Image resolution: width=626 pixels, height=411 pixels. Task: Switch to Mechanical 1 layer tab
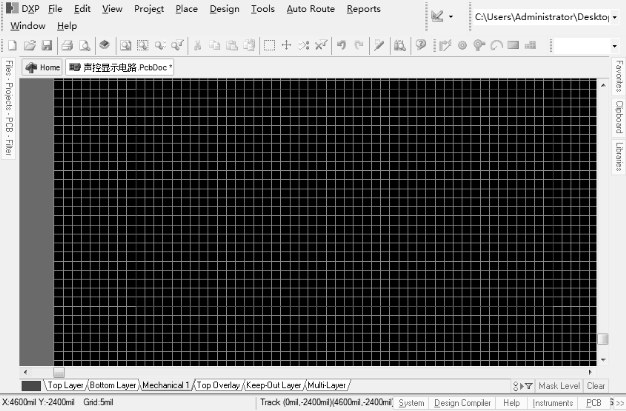(x=166, y=385)
